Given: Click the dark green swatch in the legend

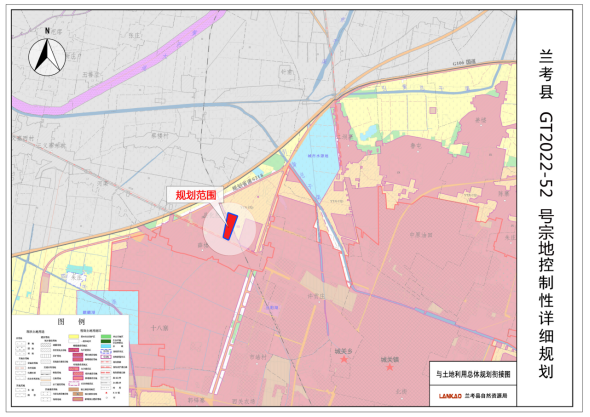Looking at the screenshot, I should (106, 341).
